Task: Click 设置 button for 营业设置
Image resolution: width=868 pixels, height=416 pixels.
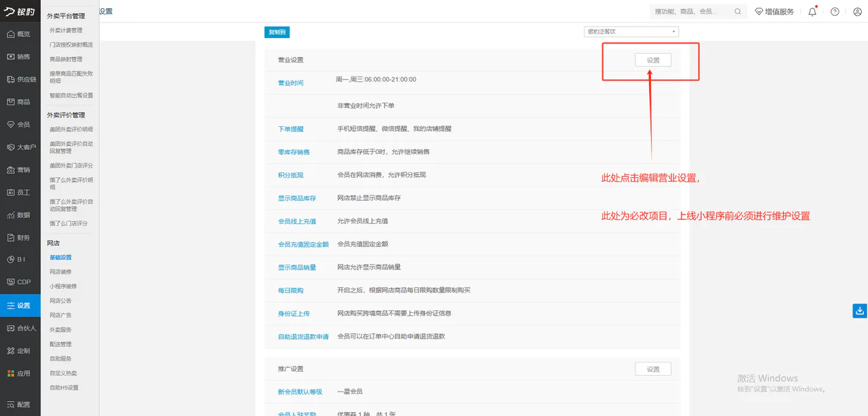Action: [653, 60]
